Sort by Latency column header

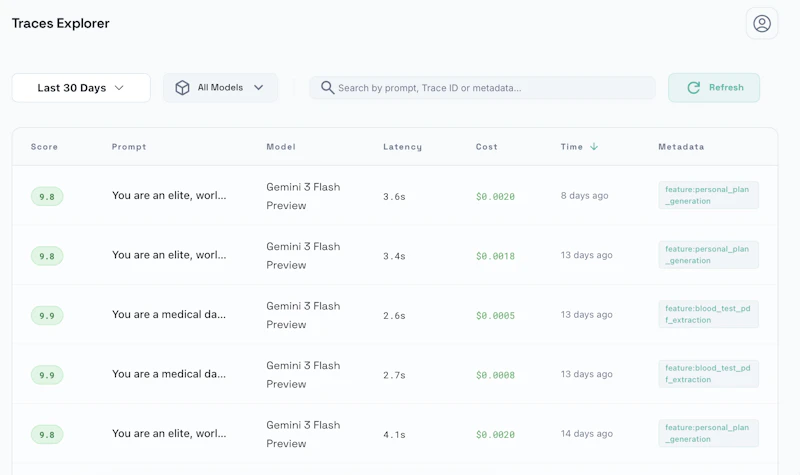(x=402, y=146)
